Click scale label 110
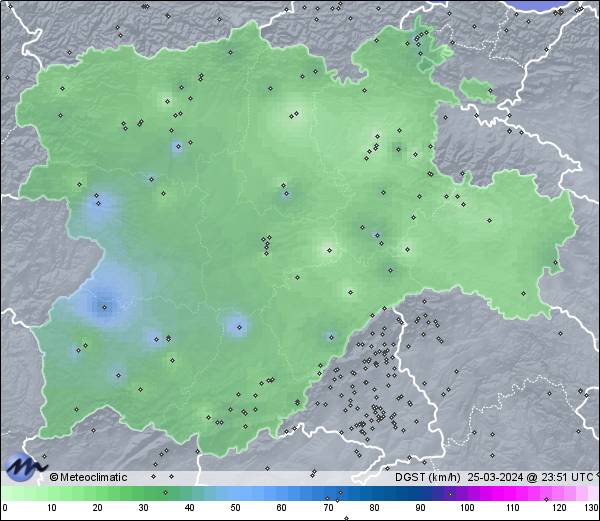Screen dimensions: 600x521 tap(513, 507)
